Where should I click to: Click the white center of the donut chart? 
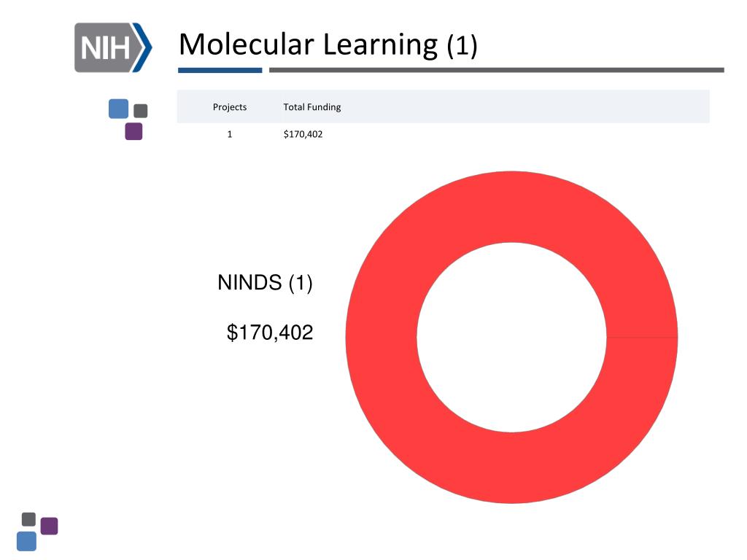coord(511,337)
